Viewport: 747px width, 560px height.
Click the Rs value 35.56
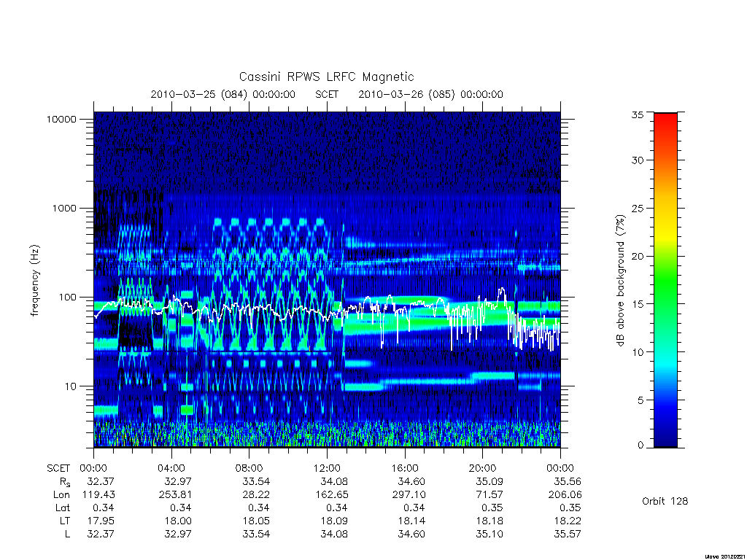pos(568,482)
